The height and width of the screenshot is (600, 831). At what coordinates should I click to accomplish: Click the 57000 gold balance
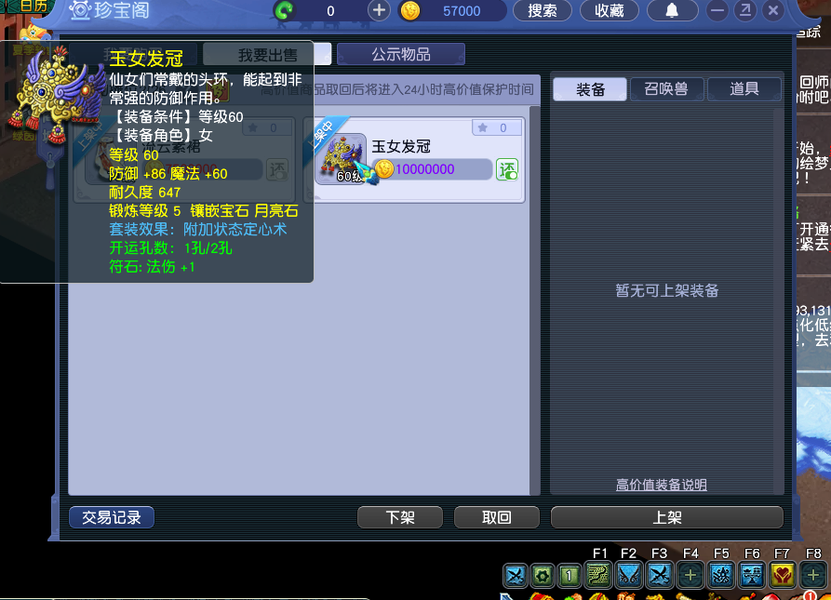tap(462, 11)
